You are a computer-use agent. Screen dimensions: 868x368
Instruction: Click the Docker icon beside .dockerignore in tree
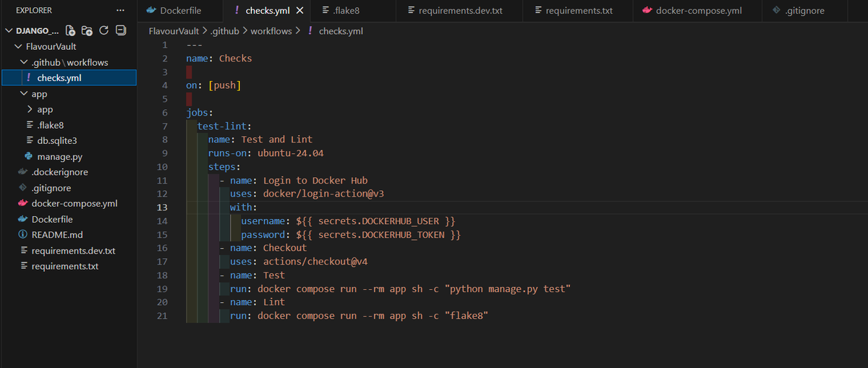point(22,172)
